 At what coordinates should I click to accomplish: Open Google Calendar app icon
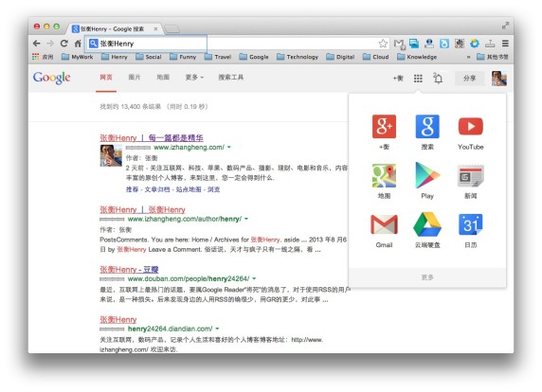pos(470,224)
